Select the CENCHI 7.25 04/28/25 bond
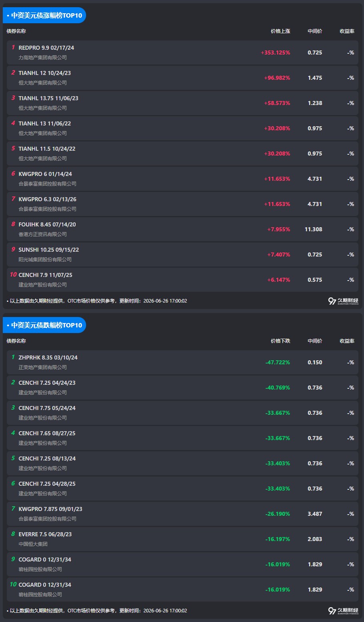This screenshot has height=622, width=364. point(183,489)
